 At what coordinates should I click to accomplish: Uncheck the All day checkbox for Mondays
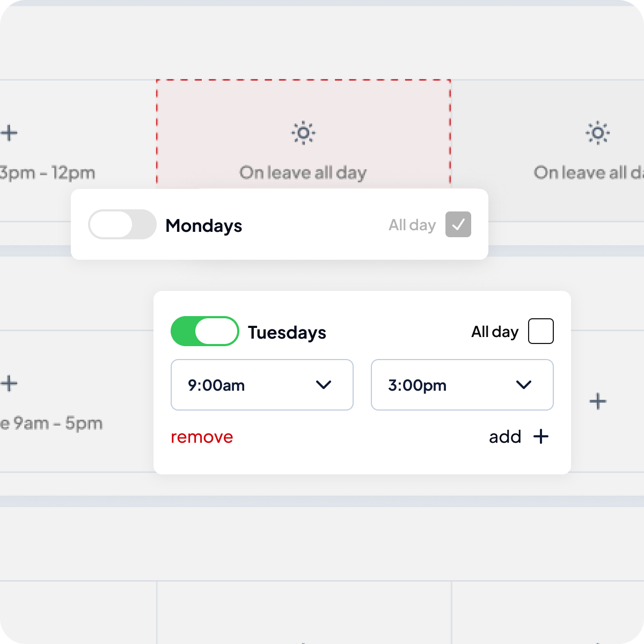[458, 224]
